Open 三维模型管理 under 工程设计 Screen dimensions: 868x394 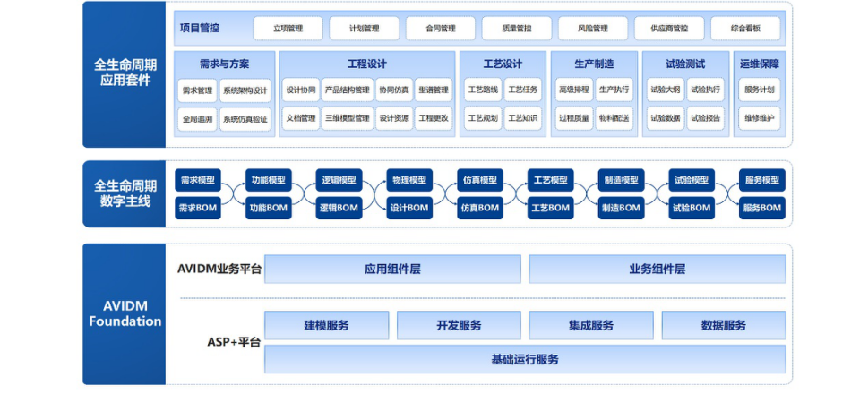pyautogui.click(x=348, y=118)
